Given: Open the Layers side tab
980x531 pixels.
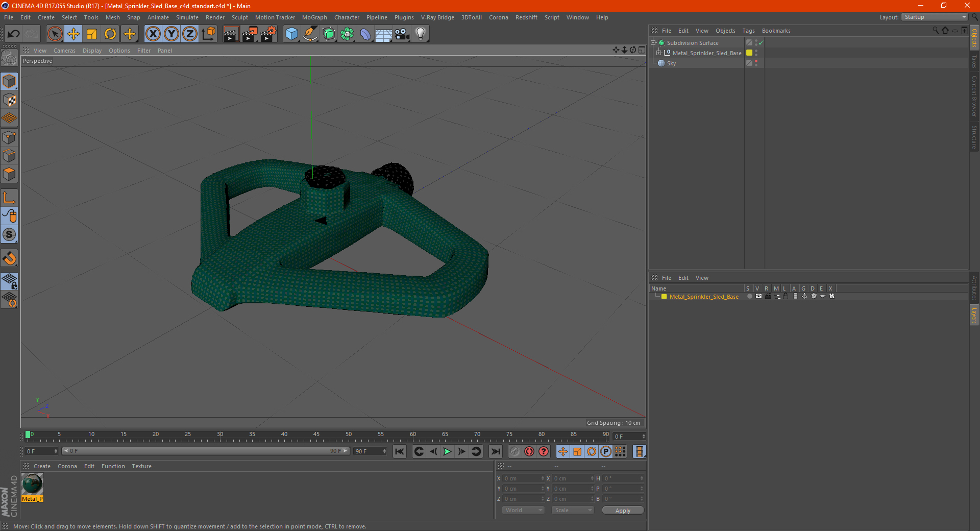Looking at the screenshot, I should (x=974, y=315).
